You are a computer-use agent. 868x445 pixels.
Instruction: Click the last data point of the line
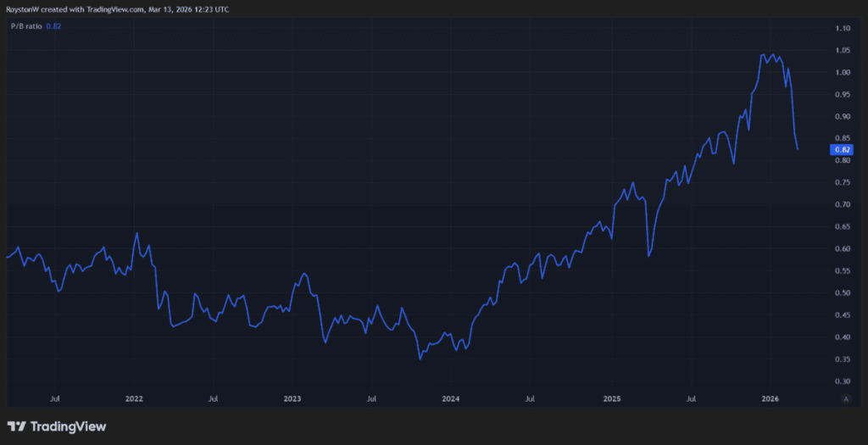coord(798,149)
